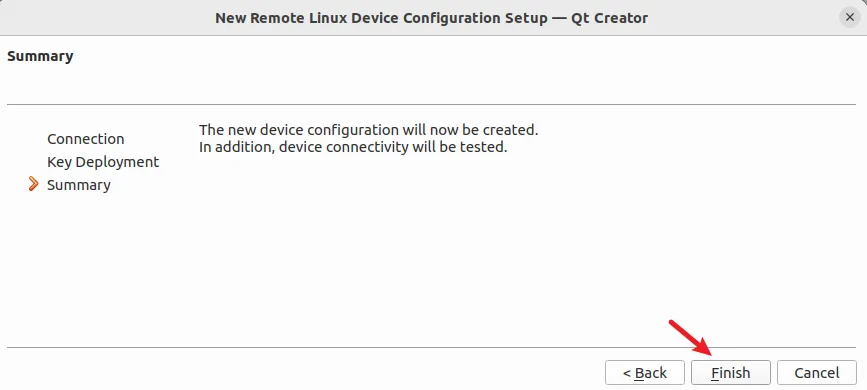Go back using the Back button

point(645,373)
